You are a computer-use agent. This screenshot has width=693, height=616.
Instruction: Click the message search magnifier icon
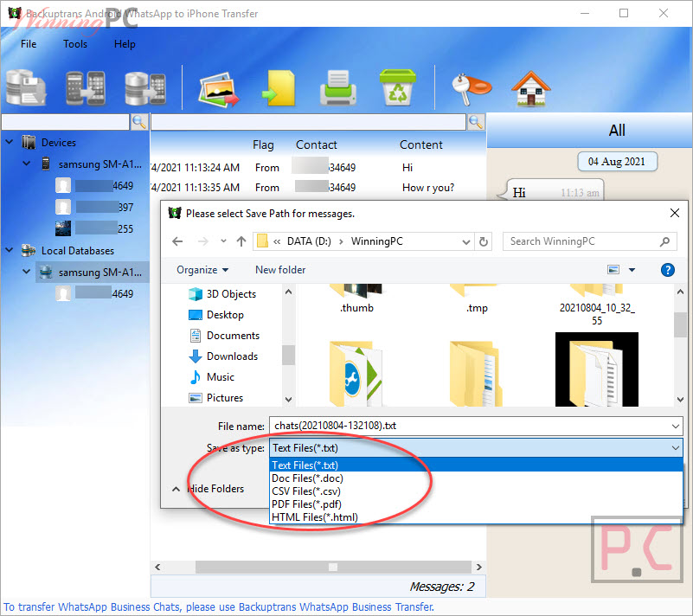(476, 121)
